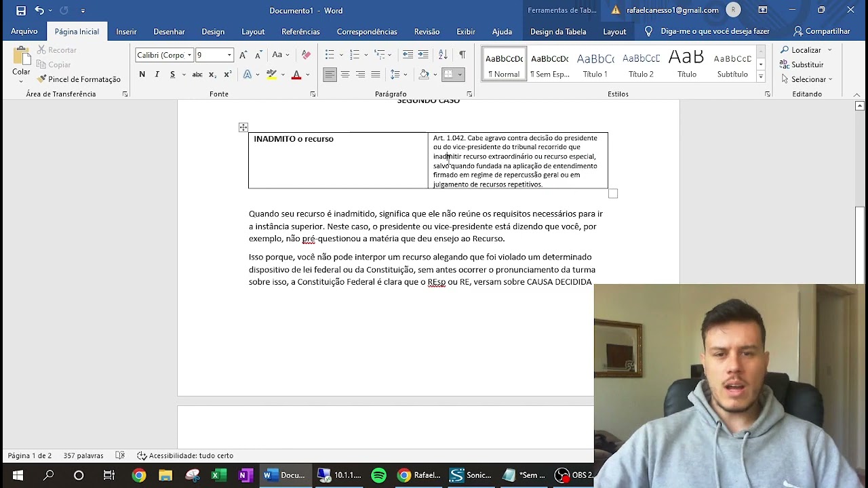Click the Save icon in title bar
This screenshot has width=868, height=488.
click(21, 10)
